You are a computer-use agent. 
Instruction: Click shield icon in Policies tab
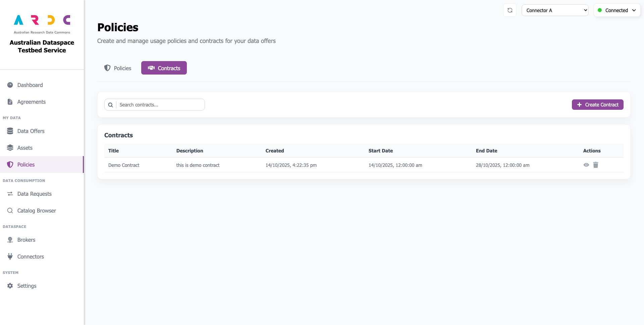tap(107, 68)
